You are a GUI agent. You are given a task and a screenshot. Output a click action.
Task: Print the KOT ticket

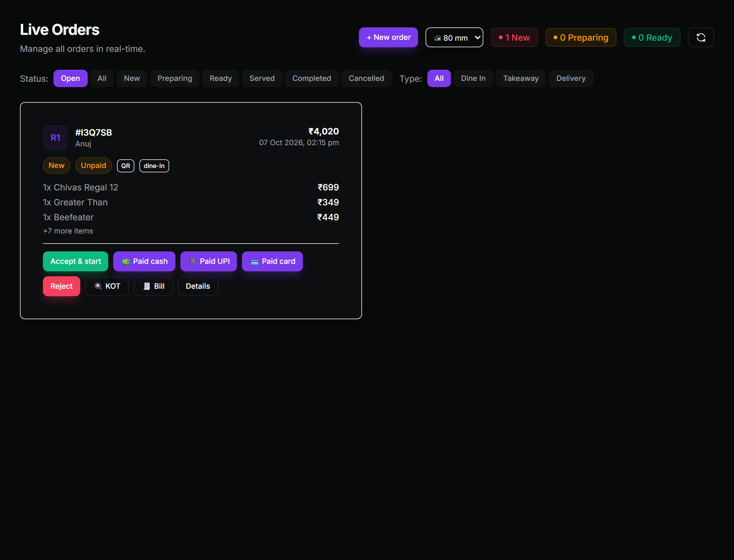coord(107,286)
